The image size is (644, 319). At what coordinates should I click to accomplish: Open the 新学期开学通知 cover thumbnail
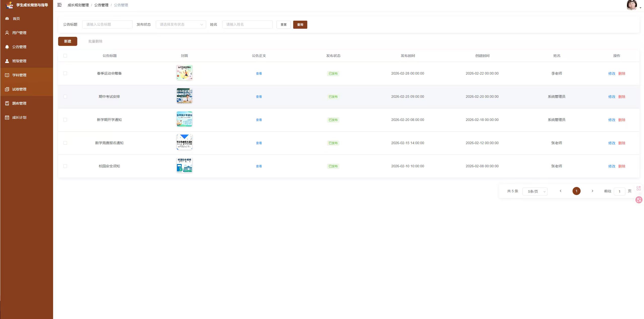click(x=184, y=119)
